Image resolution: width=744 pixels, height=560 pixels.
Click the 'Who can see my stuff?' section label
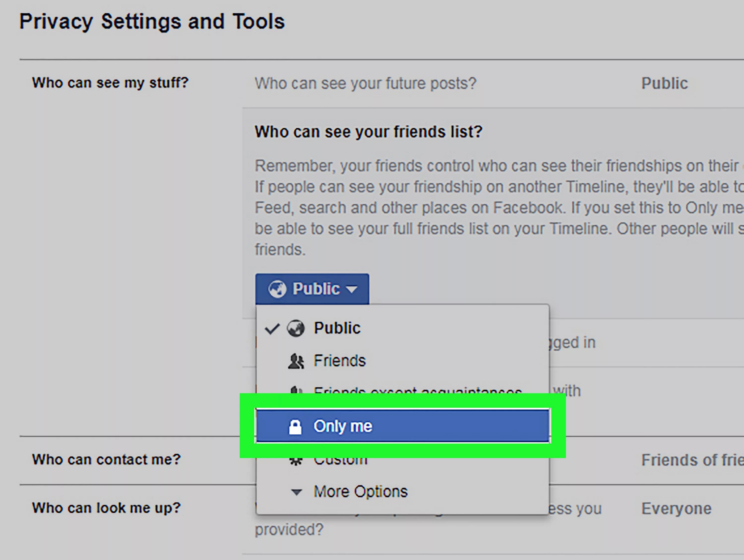110,83
